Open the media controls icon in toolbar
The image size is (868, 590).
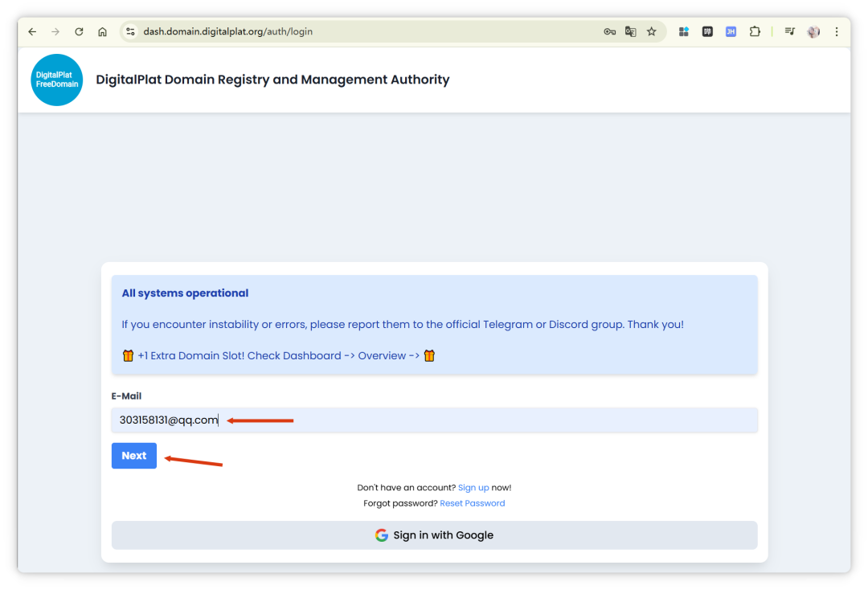point(790,31)
